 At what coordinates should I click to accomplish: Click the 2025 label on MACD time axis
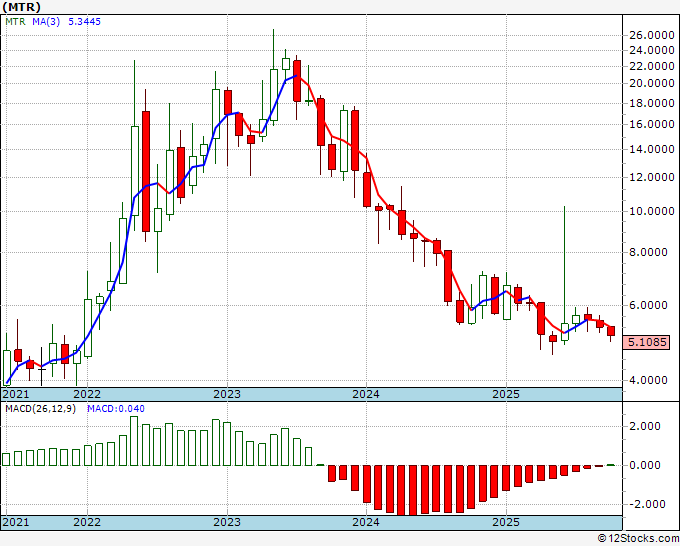[x=506, y=522]
